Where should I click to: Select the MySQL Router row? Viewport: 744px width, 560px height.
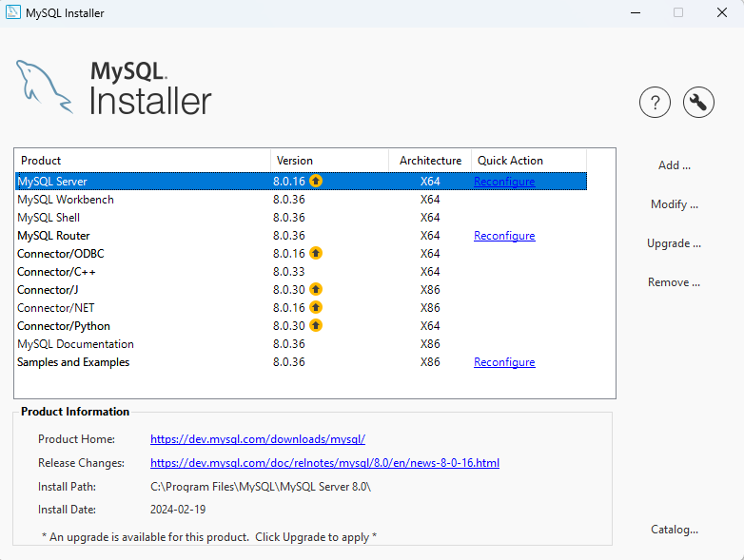pos(302,235)
